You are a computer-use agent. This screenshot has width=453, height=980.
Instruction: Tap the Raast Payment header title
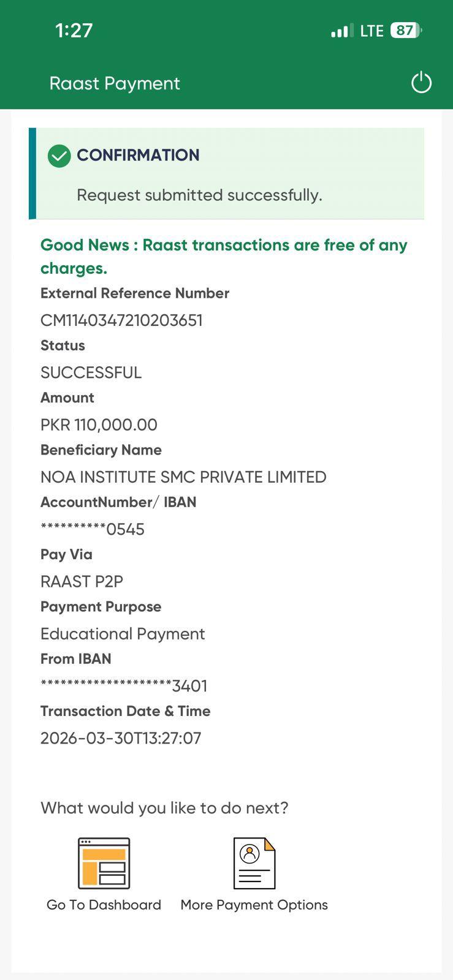(115, 83)
